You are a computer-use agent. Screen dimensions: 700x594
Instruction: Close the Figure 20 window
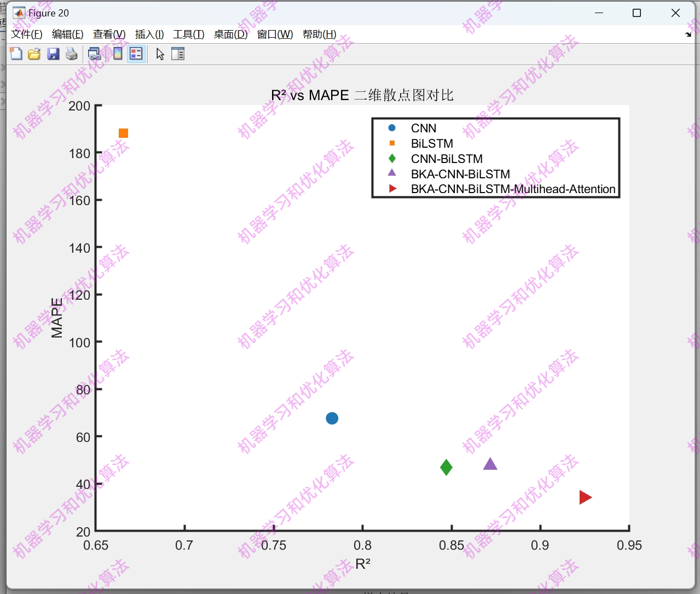[675, 13]
